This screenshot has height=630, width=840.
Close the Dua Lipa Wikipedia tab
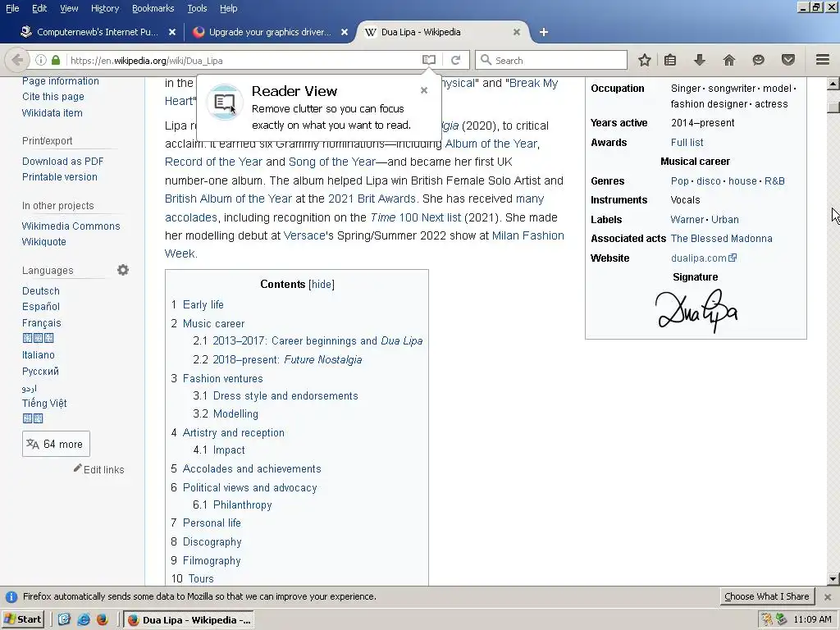[x=517, y=32]
